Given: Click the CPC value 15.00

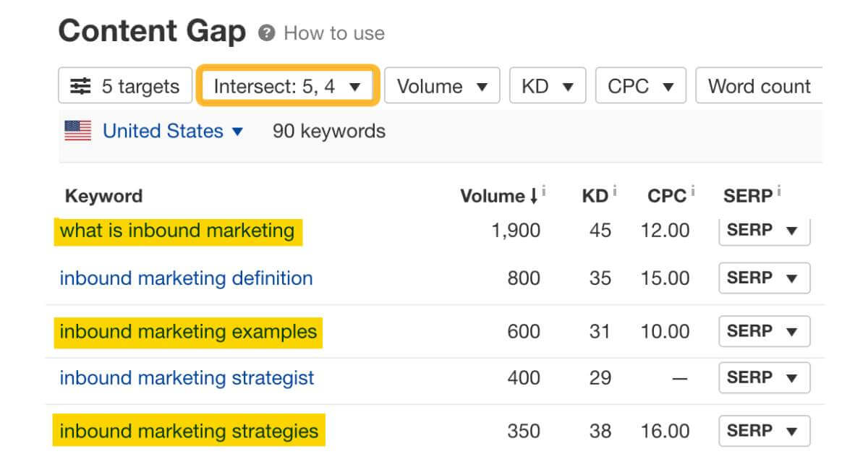Looking at the screenshot, I should (665, 278).
